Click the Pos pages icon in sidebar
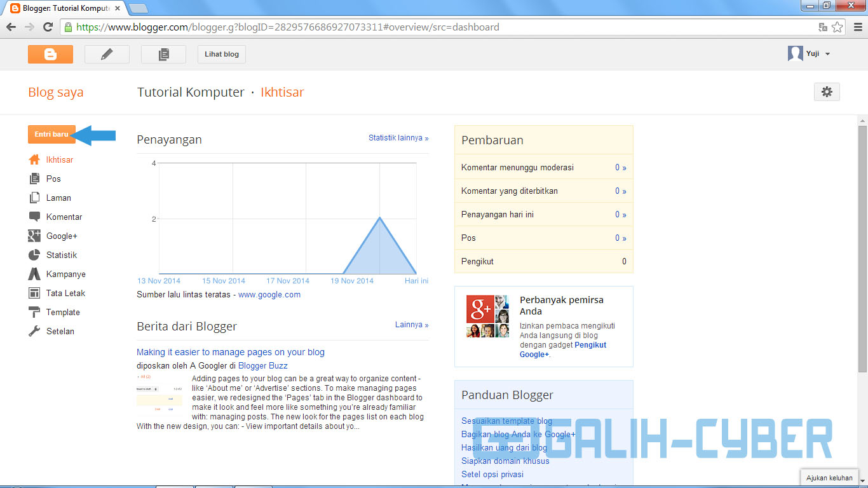Screen dimensions: 868x488 [34, 179]
